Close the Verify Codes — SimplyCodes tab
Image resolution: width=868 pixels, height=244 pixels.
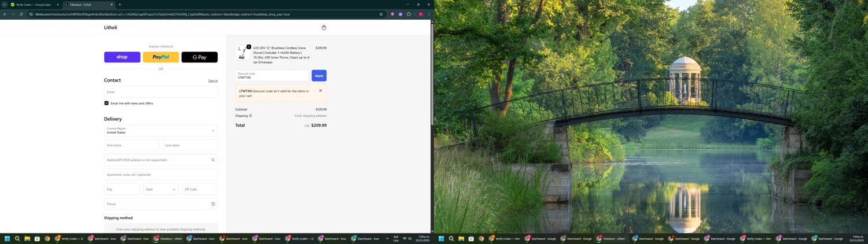58,5
